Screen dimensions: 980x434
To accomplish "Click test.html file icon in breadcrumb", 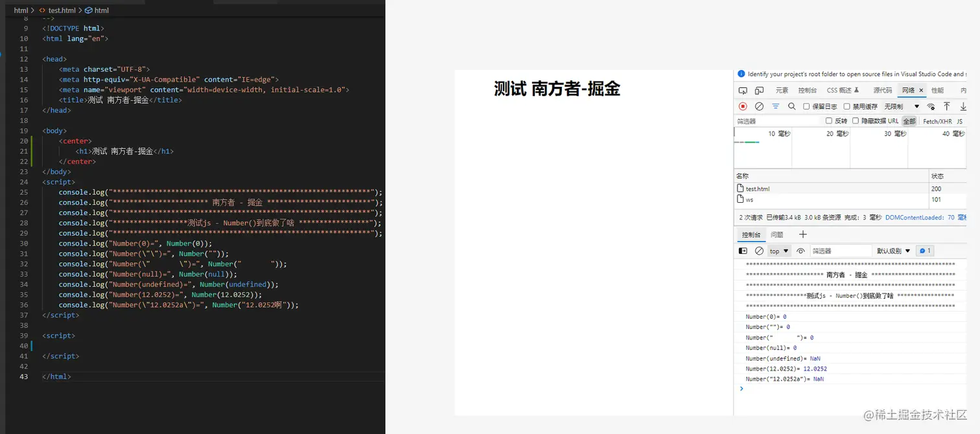I will [42, 10].
